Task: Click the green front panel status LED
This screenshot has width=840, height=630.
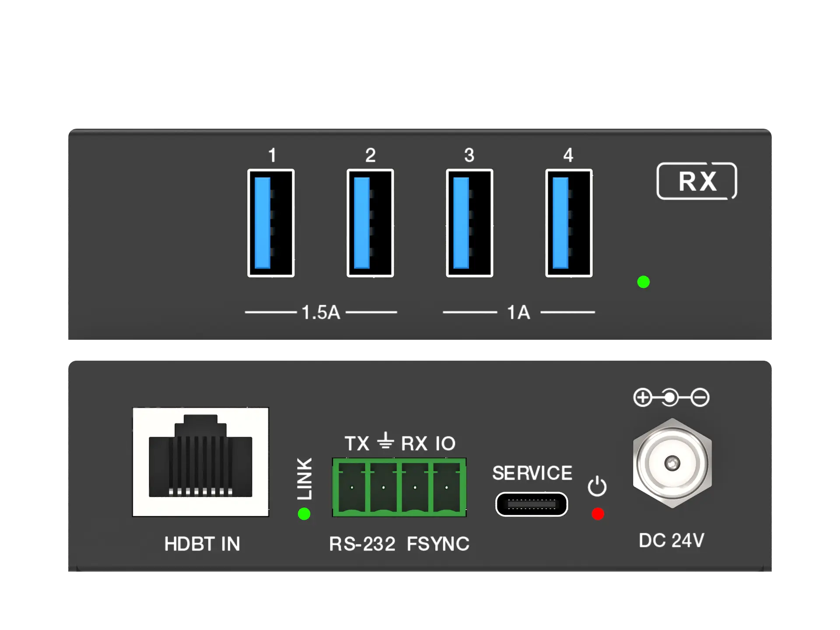Action: tap(644, 282)
